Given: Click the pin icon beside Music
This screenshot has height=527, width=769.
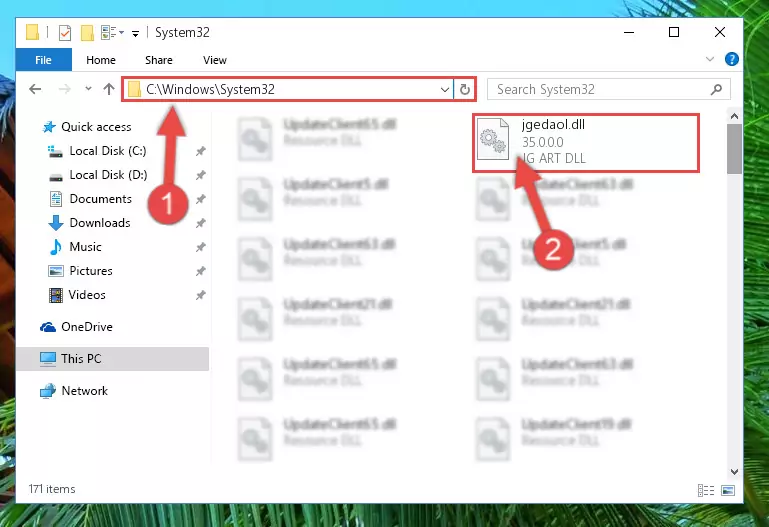Looking at the screenshot, I should pos(201,247).
